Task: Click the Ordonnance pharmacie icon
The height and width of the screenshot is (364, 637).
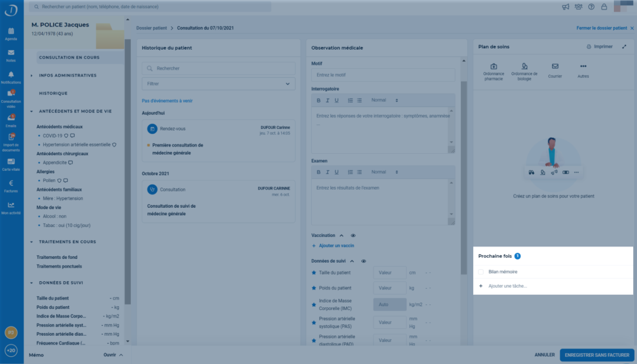Action: tap(494, 67)
